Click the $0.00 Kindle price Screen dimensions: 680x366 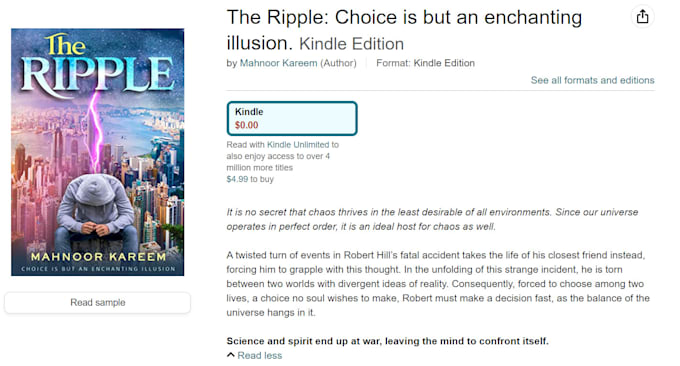(246, 125)
